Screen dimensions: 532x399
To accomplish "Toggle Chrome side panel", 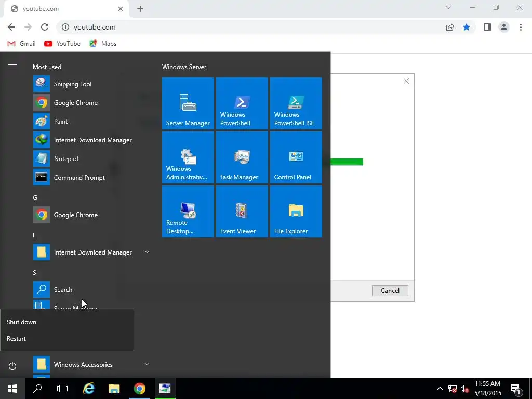I will tap(487, 27).
